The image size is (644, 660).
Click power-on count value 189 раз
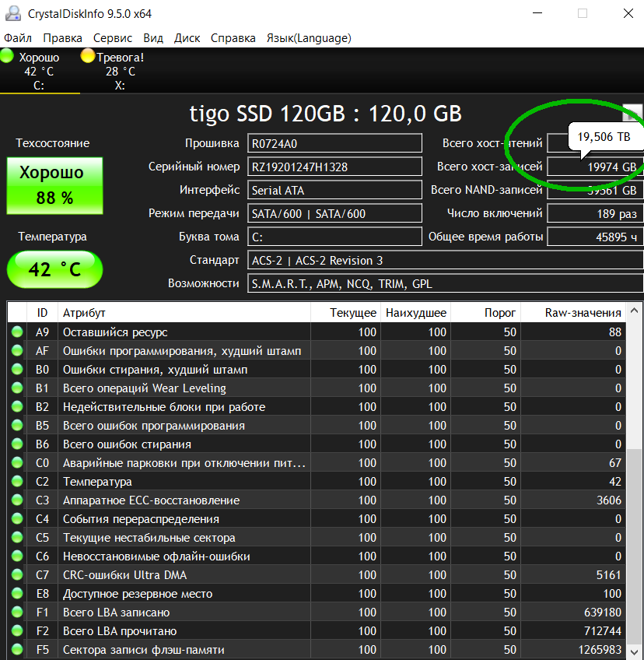click(595, 213)
